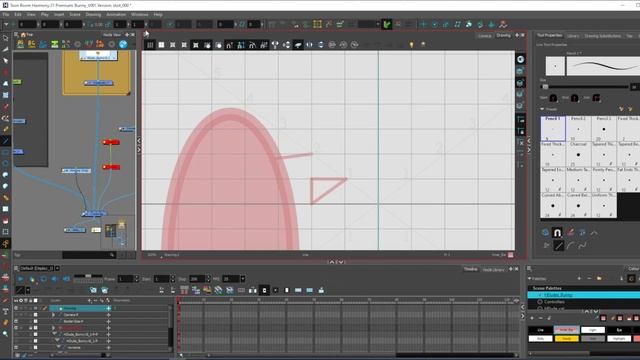This screenshot has width=640, height=360.
Task: Pick the magnifier Zoom tool in tools toolbar
Action: coord(5,333)
